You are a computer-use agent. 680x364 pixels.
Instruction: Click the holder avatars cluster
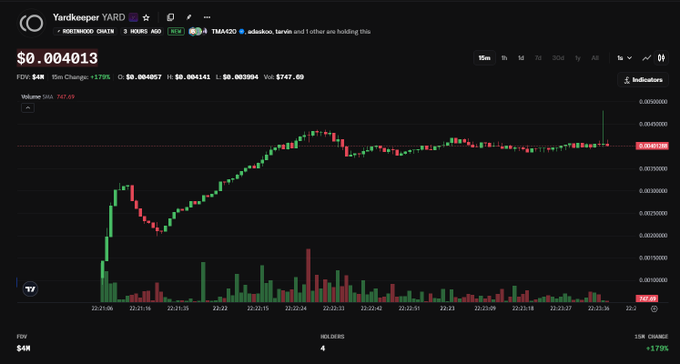point(197,32)
